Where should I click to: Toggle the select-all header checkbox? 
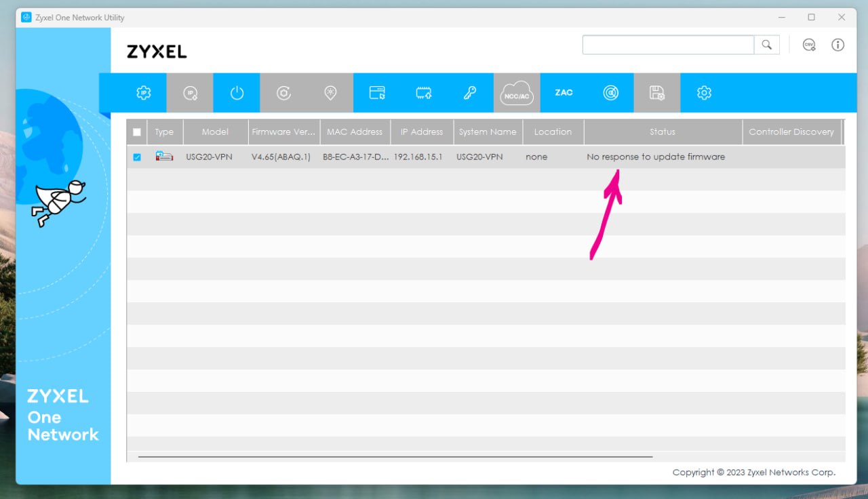(137, 132)
